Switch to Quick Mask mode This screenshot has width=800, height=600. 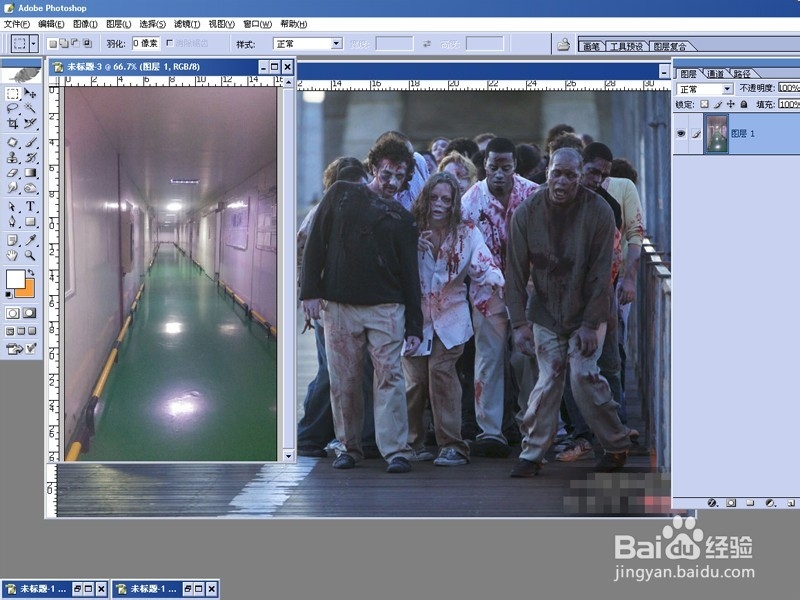30,313
